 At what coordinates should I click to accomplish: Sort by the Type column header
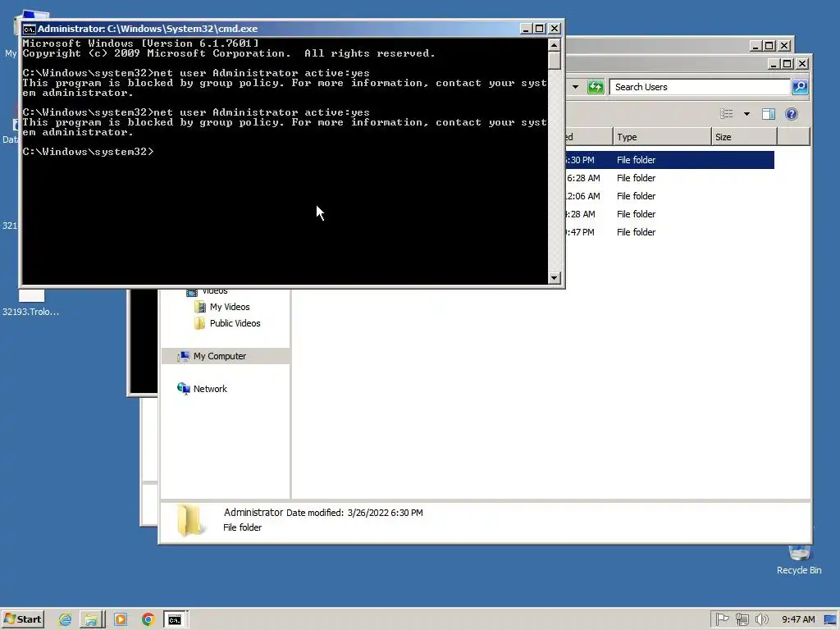662,137
